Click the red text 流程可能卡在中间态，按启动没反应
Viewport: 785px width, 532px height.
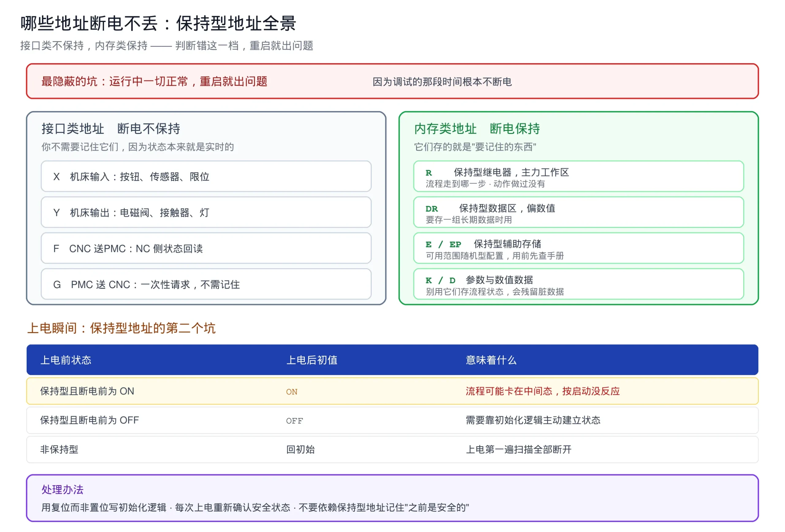(x=543, y=391)
